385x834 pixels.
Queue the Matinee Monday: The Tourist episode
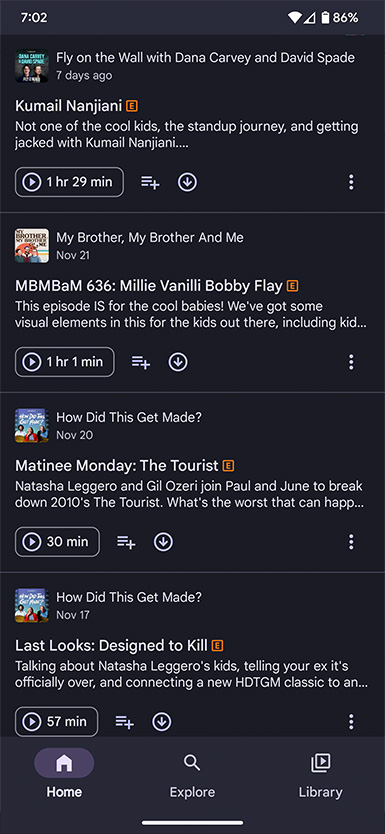tap(126, 542)
